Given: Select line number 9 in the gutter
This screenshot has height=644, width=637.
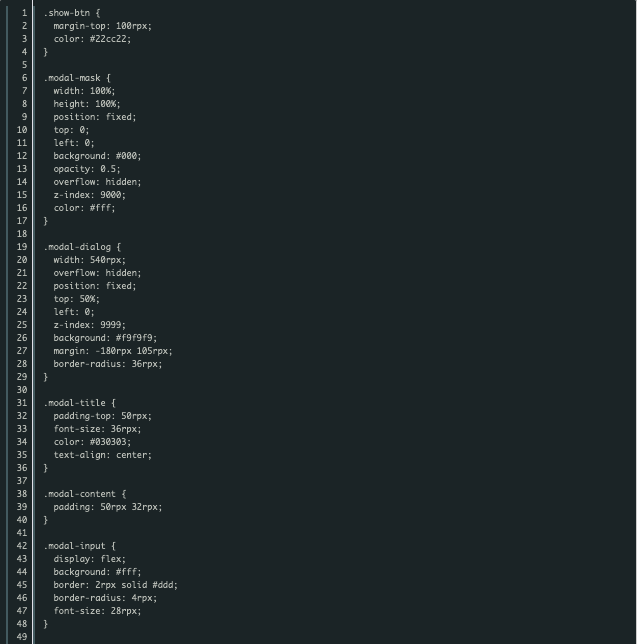Looking at the screenshot, I should 23,116.
